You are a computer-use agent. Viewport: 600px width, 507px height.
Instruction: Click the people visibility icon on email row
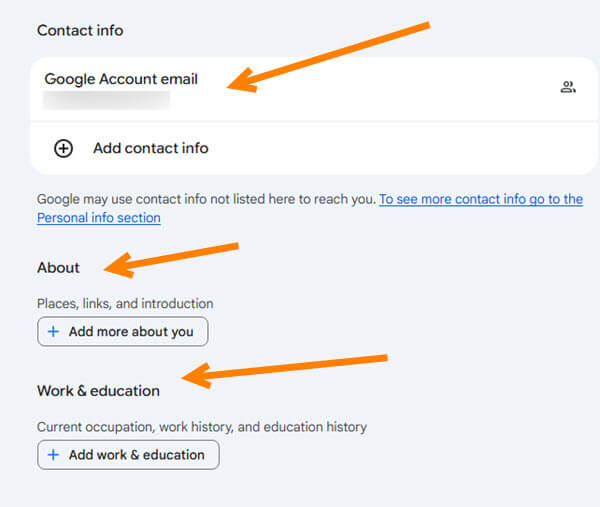click(x=568, y=87)
